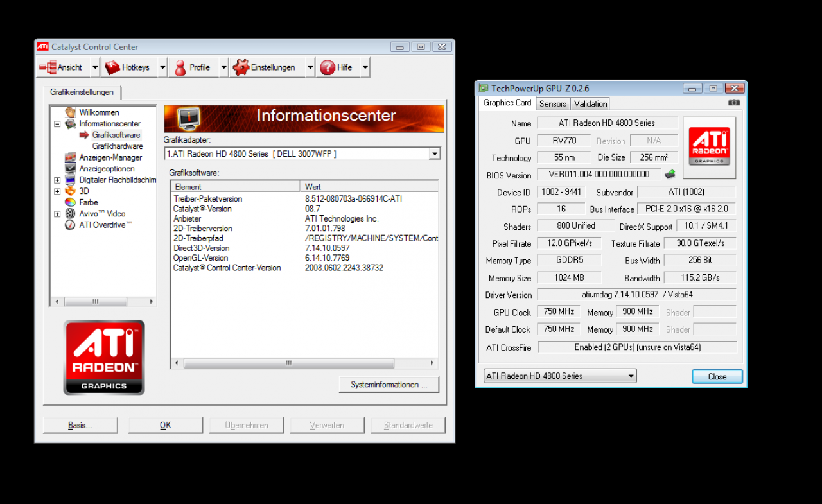Maximize the Catalyst Control Center window
822x504 pixels.
(x=421, y=47)
